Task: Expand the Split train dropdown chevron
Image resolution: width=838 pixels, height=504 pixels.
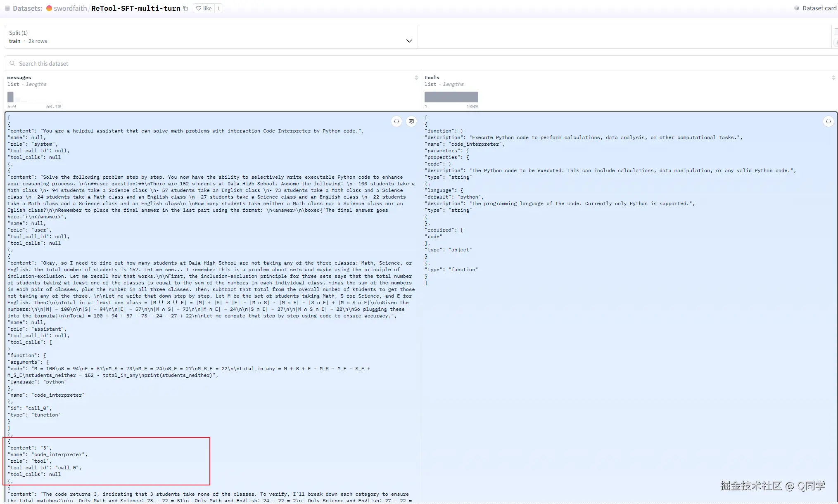Action: (409, 41)
